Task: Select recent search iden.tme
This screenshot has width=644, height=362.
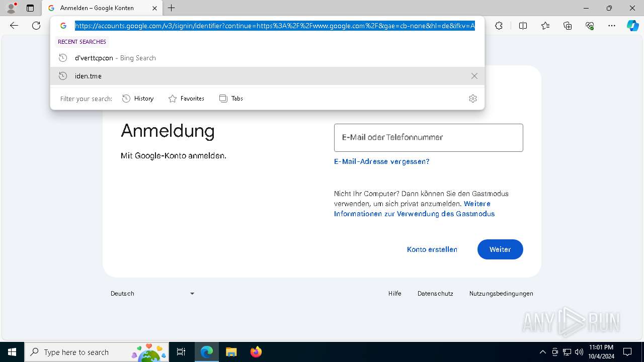Action: [267, 76]
